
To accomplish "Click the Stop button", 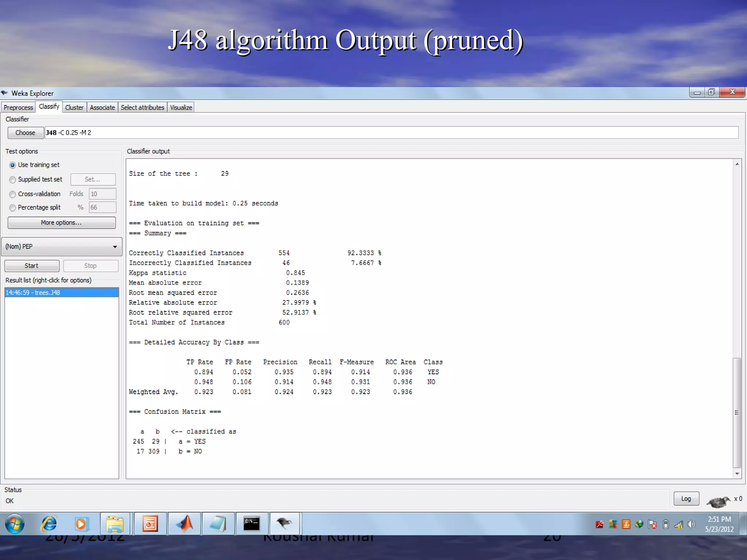I will (x=90, y=266).
